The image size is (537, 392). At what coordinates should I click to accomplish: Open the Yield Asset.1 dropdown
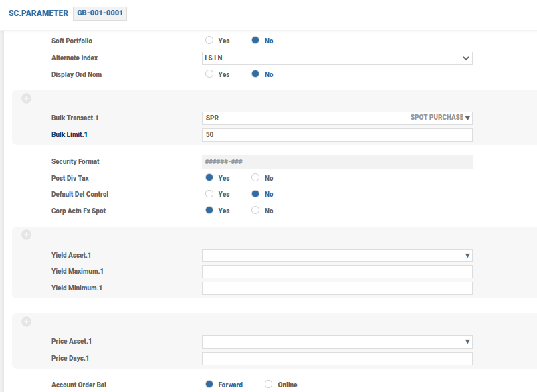tap(467, 255)
